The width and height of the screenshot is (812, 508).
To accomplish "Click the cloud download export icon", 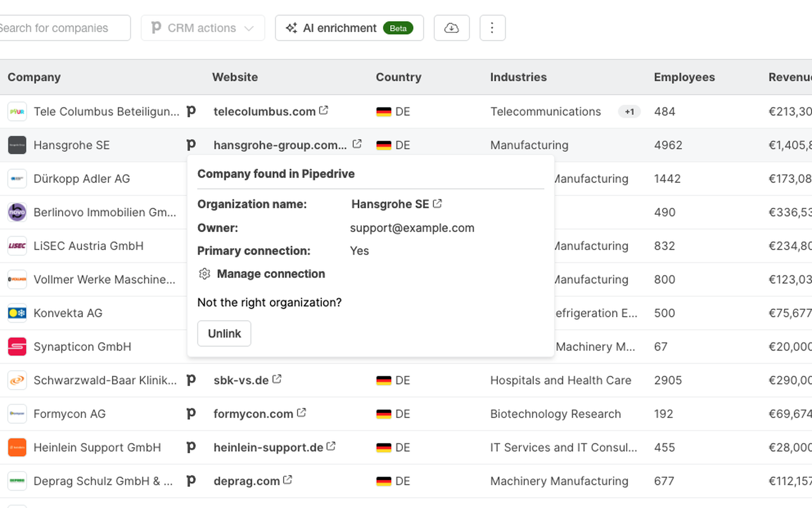I will [x=451, y=28].
